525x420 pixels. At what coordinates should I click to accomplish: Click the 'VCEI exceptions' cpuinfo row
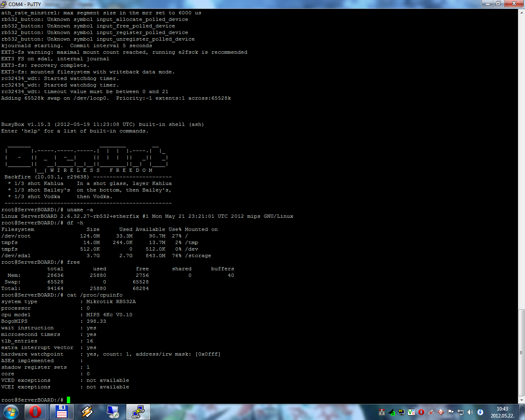(65, 387)
